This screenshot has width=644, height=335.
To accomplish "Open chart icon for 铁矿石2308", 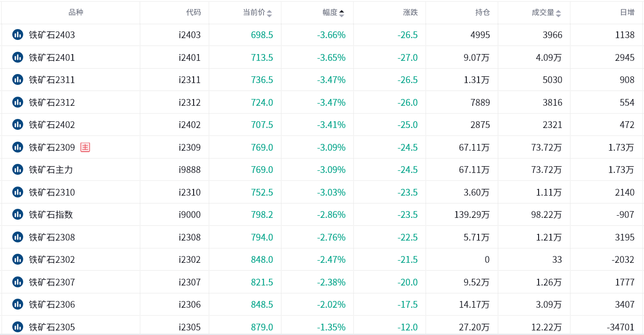I will click(x=18, y=237).
